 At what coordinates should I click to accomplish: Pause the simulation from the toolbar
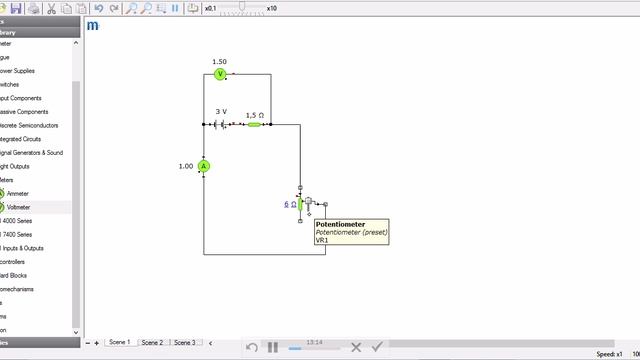tap(175, 8)
